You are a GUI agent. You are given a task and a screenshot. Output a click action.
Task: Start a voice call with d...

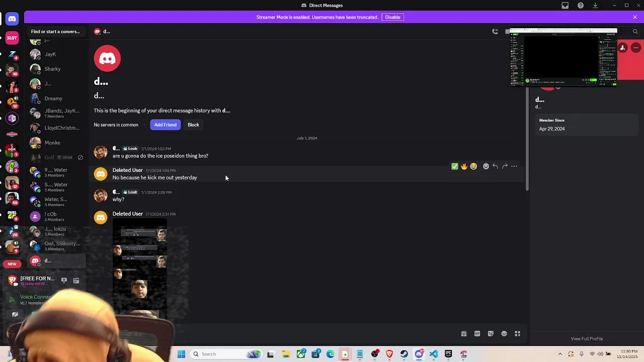click(495, 32)
